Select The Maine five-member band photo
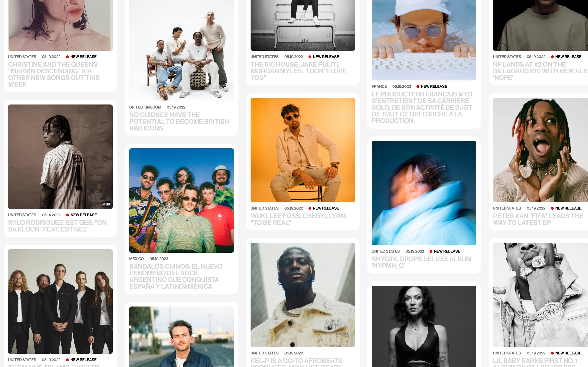The height and width of the screenshot is (367, 588). click(x=60, y=301)
